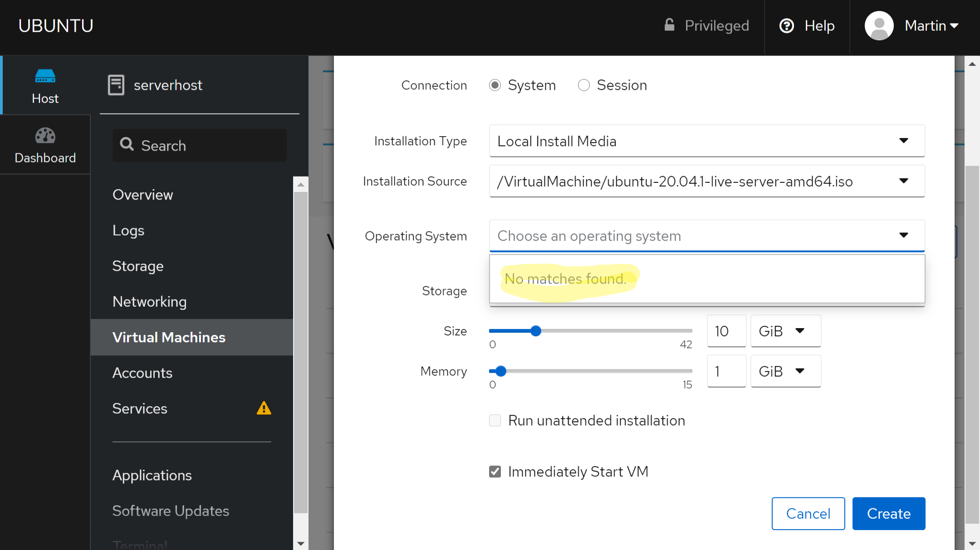Viewport: 980px width, 550px height.
Task: Go to Networking in sidebar
Action: pos(149,302)
